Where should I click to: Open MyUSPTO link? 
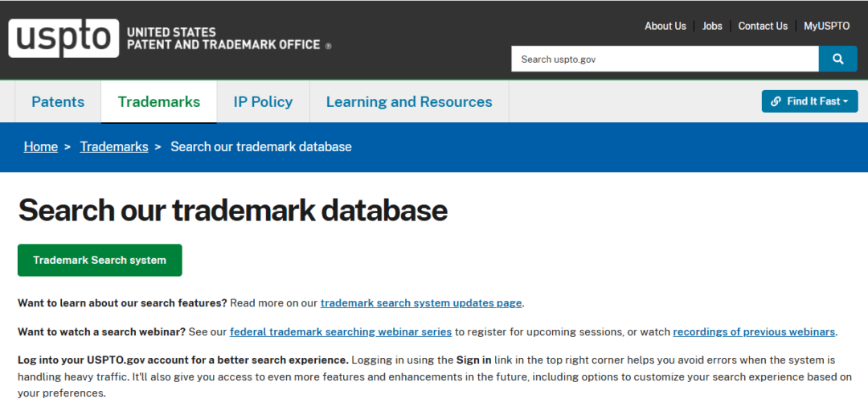coord(826,26)
